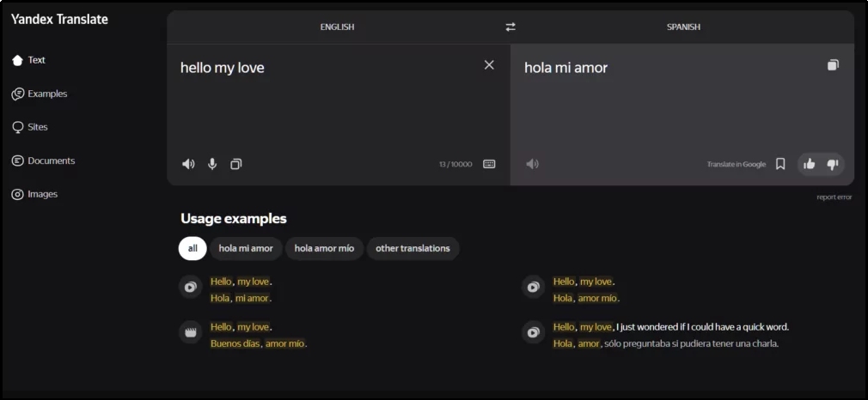Click the 'report error' link
This screenshot has width=868, height=400.
point(834,197)
